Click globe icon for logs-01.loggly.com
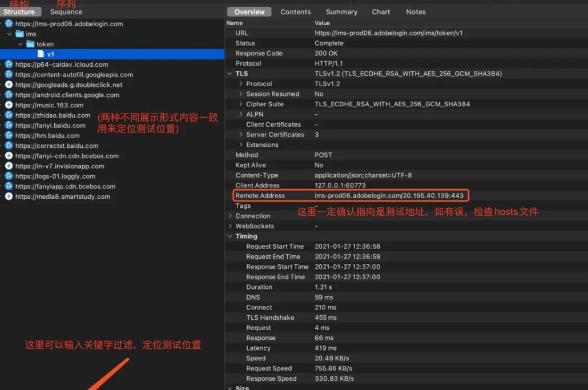This screenshot has height=390, width=588. (x=9, y=176)
